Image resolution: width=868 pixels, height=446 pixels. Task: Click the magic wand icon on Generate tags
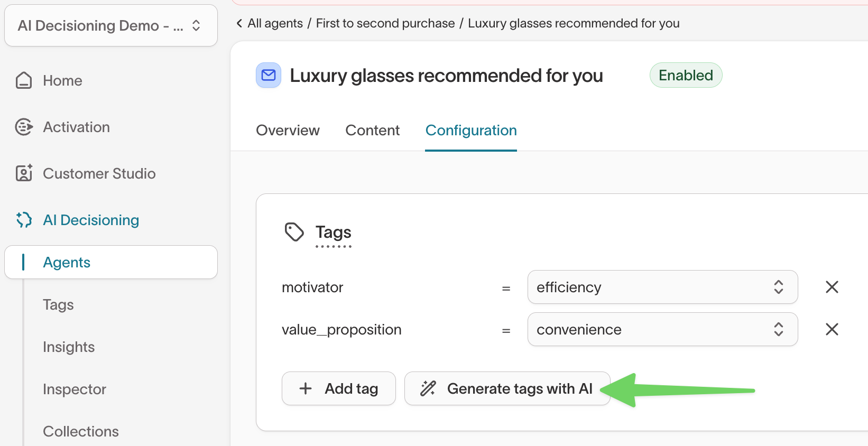click(x=428, y=388)
